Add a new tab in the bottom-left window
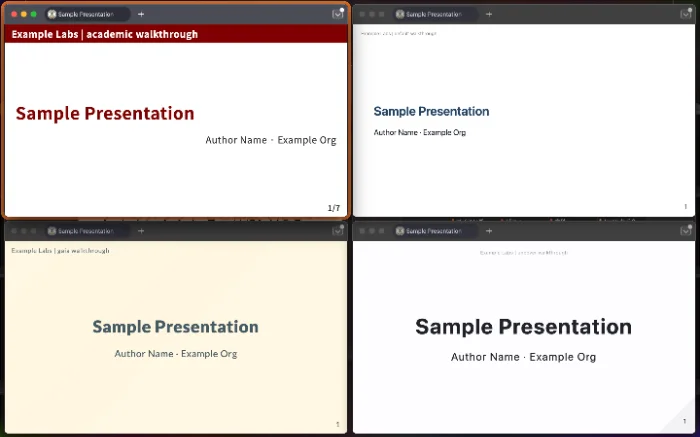700x437 pixels. [141, 231]
